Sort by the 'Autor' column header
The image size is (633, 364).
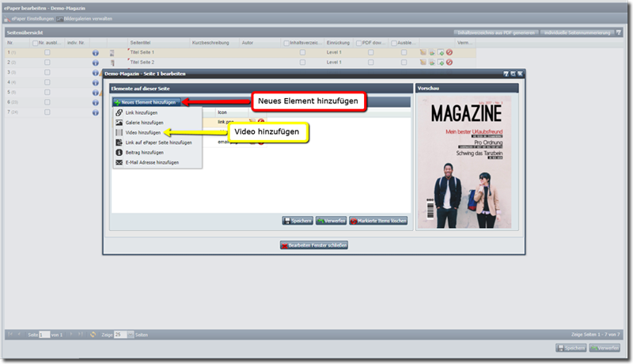(x=261, y=43)
